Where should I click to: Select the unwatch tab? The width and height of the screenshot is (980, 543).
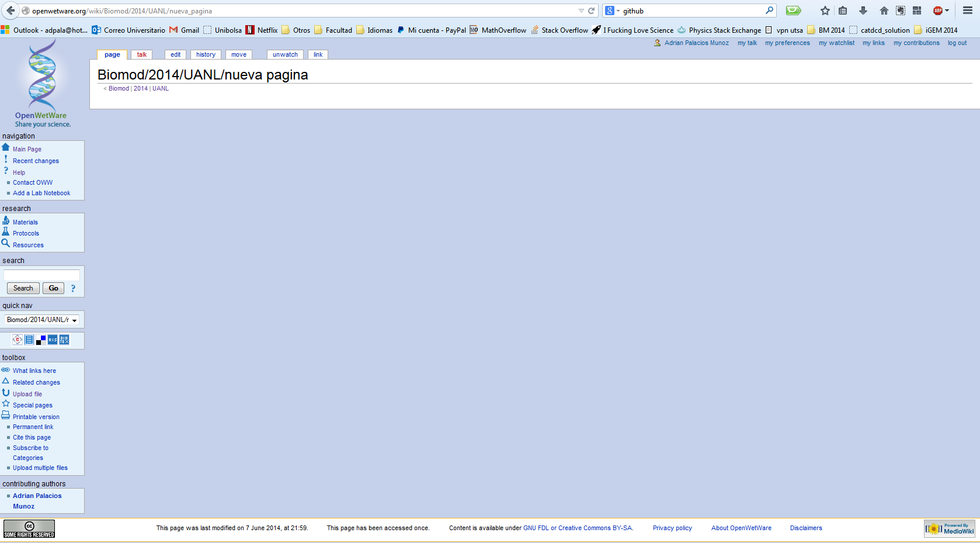pyautogui.click(x=285, y=54)
